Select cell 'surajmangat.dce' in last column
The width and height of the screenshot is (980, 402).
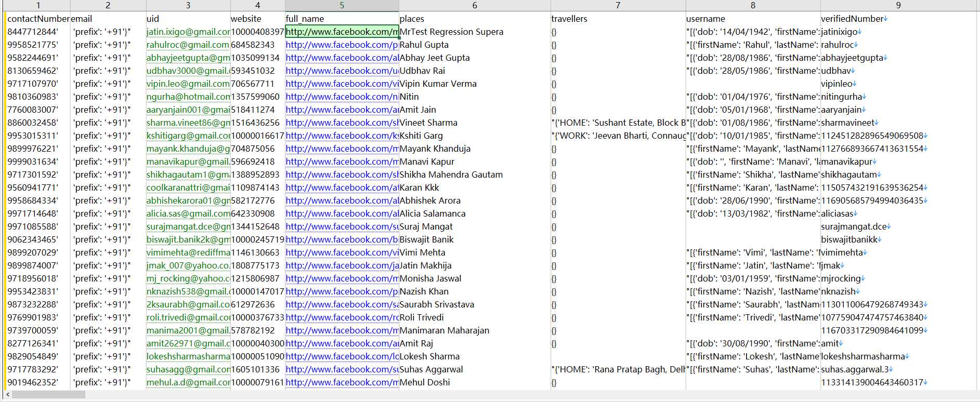pyautogui.click(x=898, y=226)
